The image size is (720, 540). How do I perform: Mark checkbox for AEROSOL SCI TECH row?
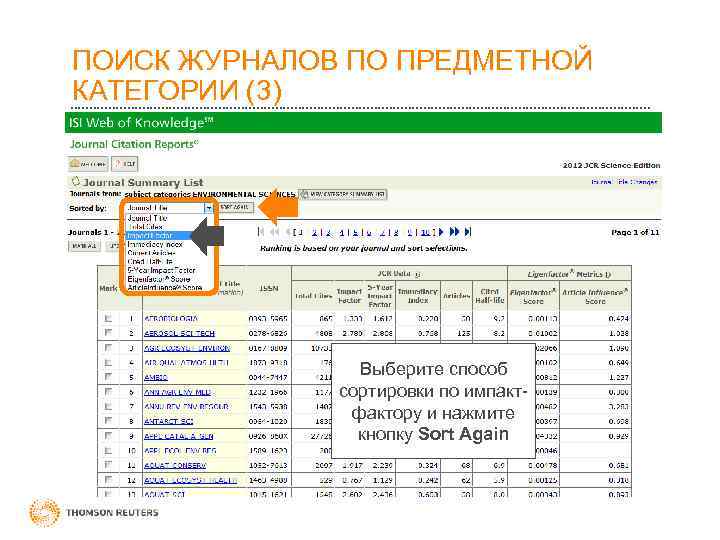pyautogui.click(x=108, y=332)
